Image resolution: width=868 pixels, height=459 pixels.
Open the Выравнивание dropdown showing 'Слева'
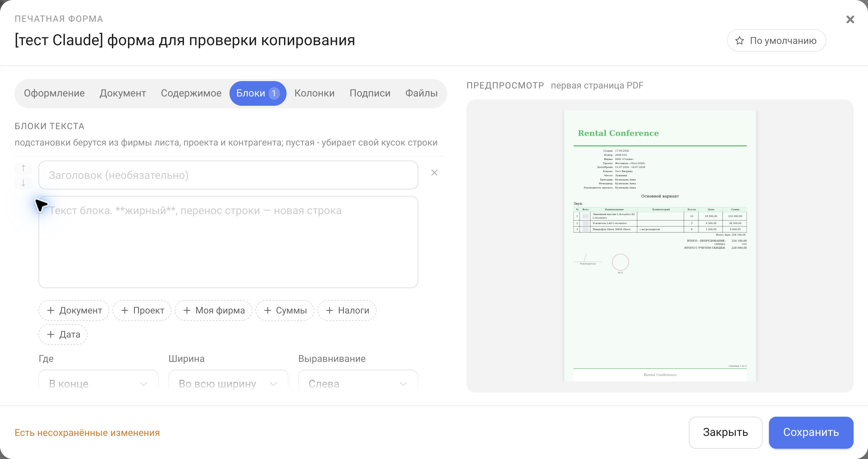pos(358,381)
